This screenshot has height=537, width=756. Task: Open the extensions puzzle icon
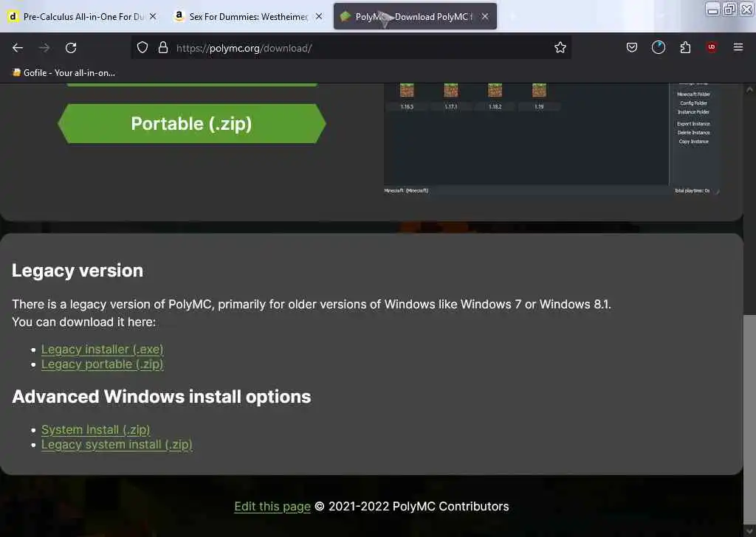coord(685,47)
